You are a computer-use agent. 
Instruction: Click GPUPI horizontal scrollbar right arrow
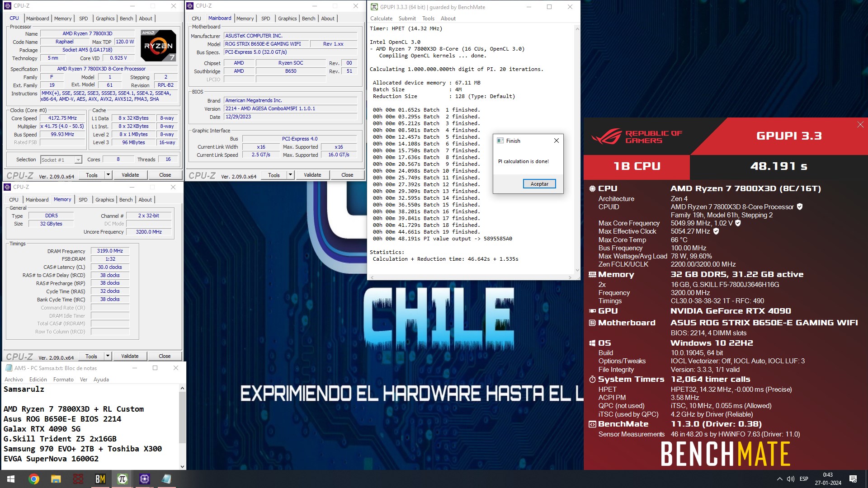(x=570, y=277)
